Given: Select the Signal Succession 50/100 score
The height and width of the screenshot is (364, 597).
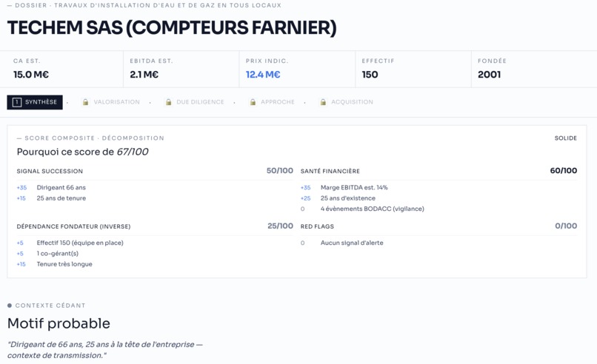Looking at the screenshot, I should pos(280,171).
